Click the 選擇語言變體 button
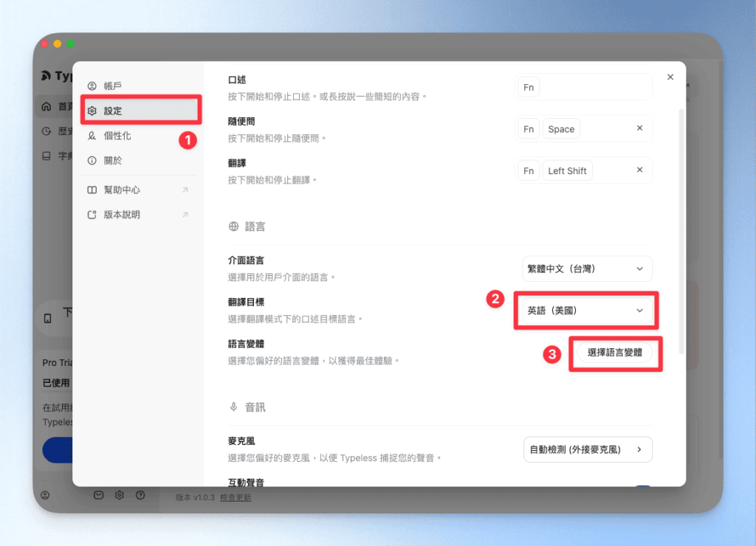Viewport: 756px width, 546px height. pyautogui.click(x=616, y=354)
